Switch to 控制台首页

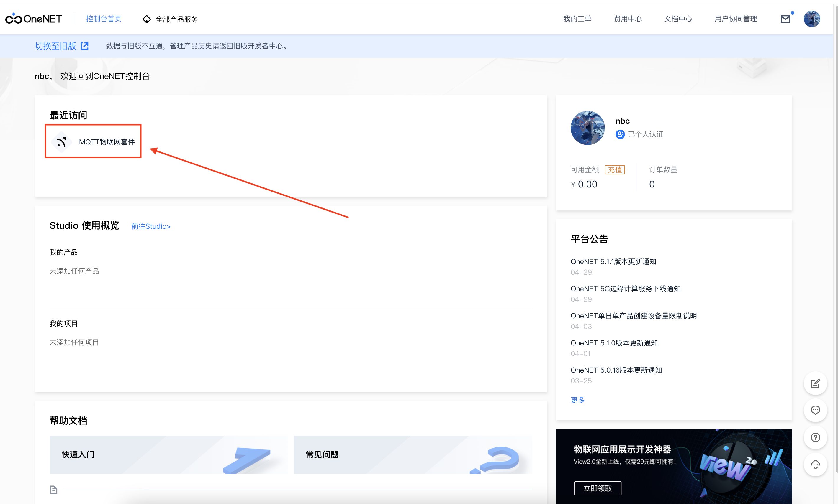click(104, 19)
